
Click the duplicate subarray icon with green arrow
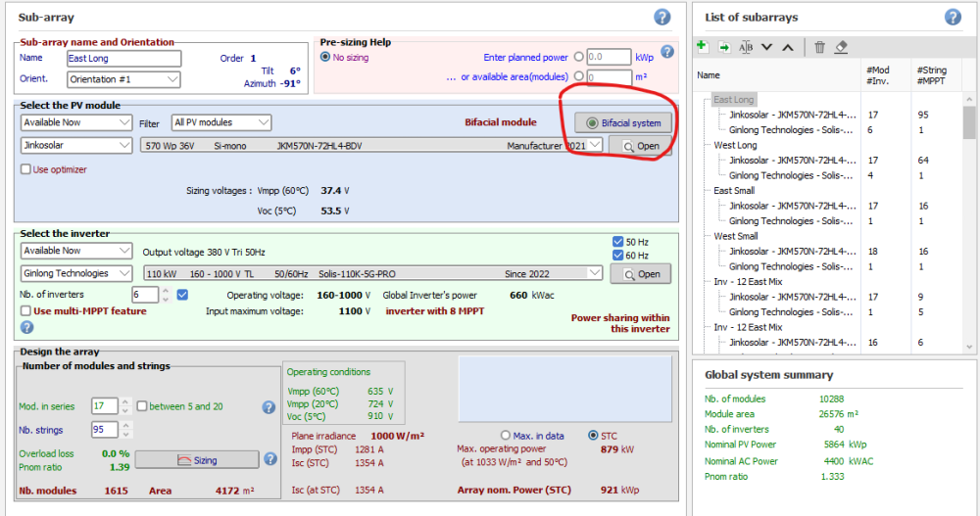click(724, 47)
